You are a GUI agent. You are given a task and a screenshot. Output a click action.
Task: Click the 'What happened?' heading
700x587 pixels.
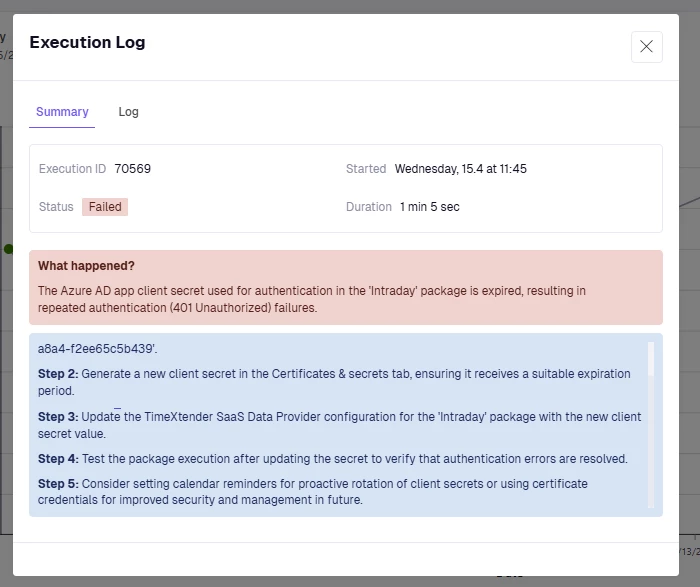(x=86, y=266)
